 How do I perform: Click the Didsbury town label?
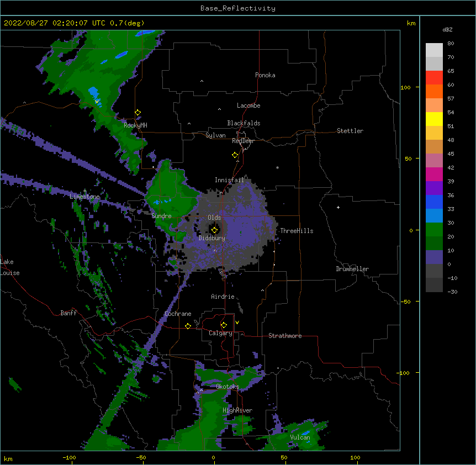coord(212,238)
